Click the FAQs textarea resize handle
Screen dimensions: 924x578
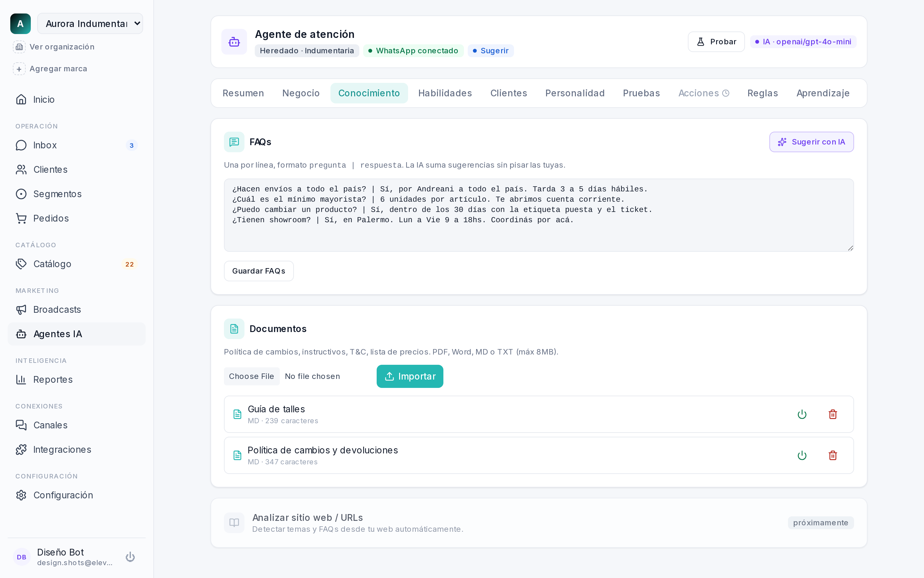(x=850, y=248)
